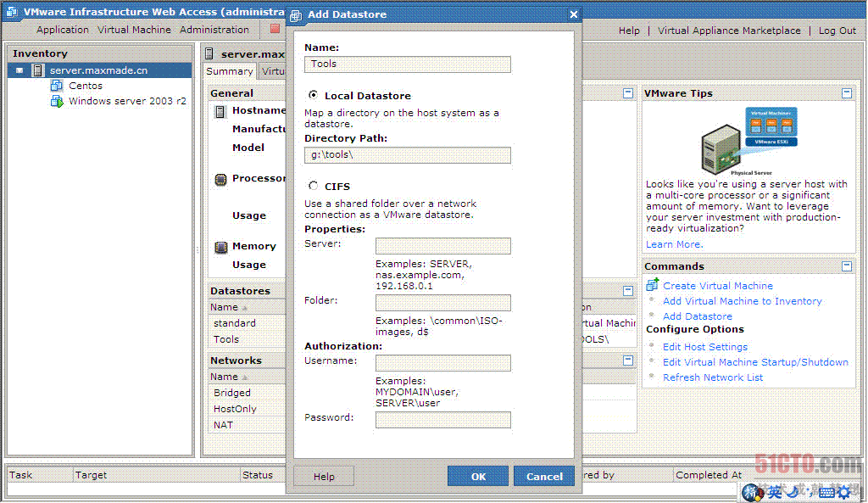Image resolution: width=868 pixels, height=503 pixels.
Task: Click the Processors chip icon
Action: 220,179
